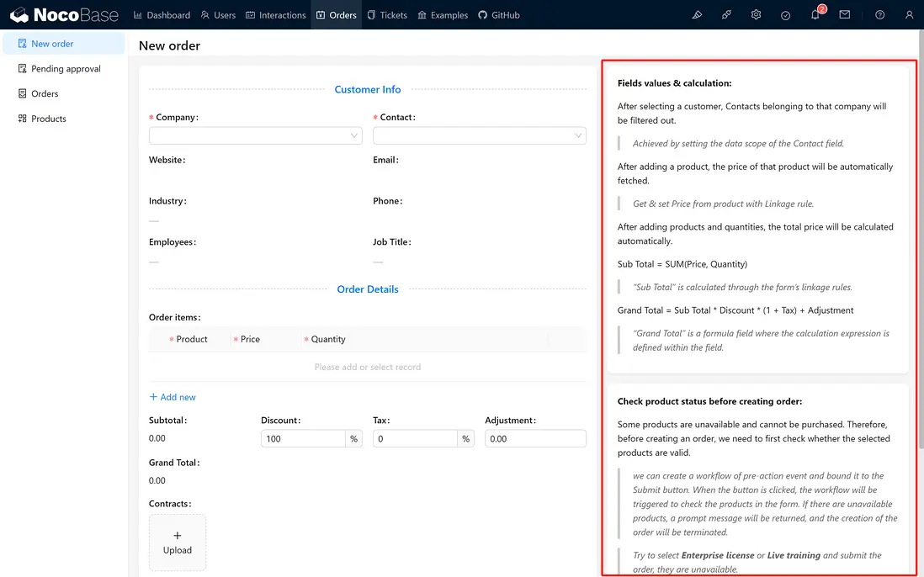Open the Tickets menu
Image resolution: width=924 pixels, height=577 pixels.
387,15
